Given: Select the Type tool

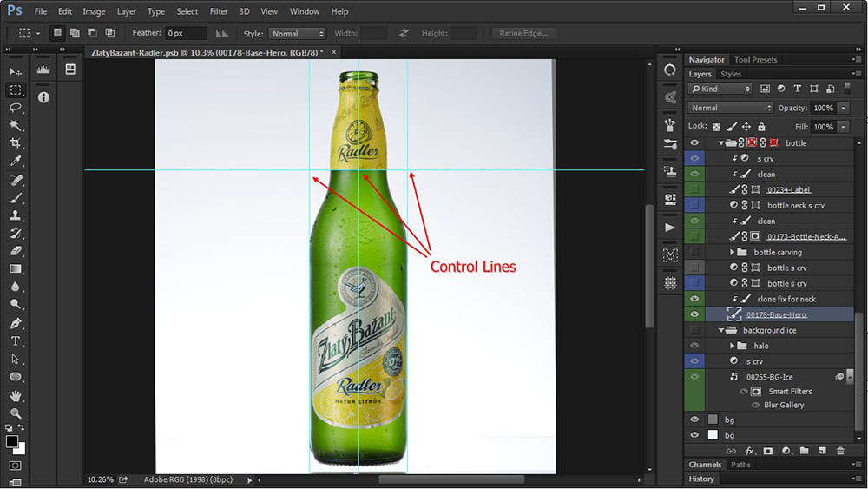Looking at the screenshot, I should click(x=16, y=341).
